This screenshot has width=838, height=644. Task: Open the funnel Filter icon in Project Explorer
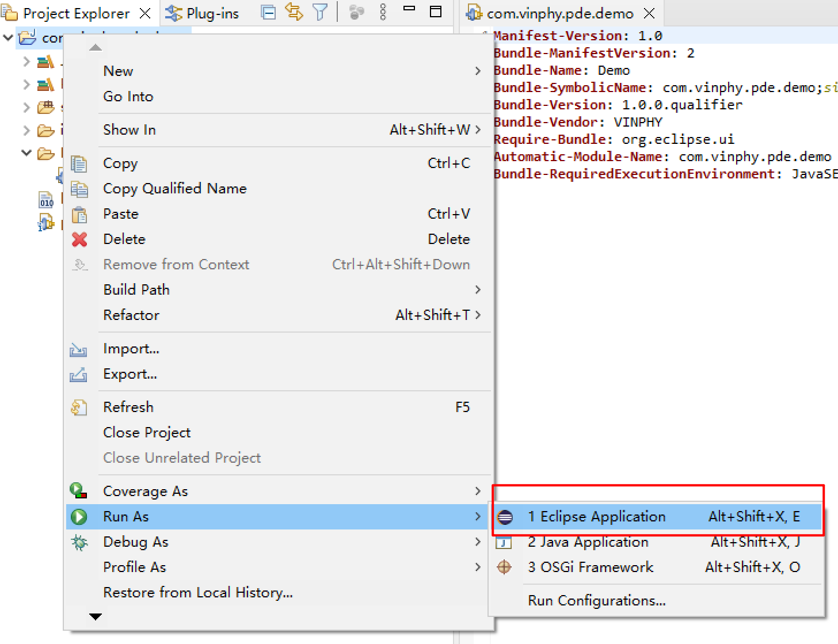pyautogui.click(x=320, y=12)
